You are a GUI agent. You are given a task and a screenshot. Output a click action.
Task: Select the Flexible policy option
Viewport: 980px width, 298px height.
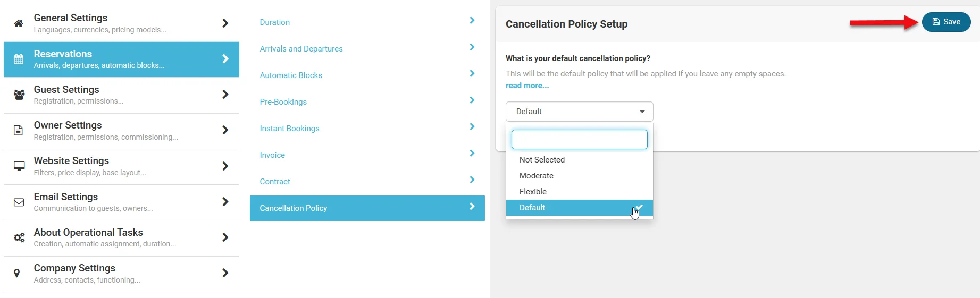click(x=533, y=192)
